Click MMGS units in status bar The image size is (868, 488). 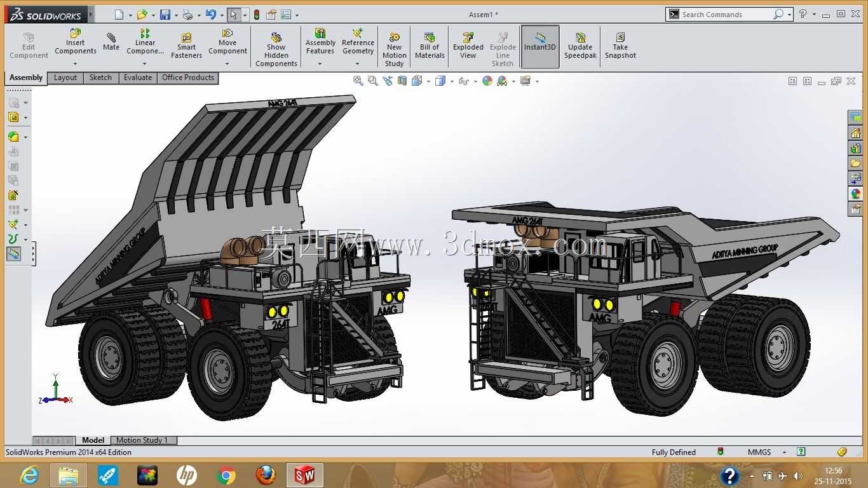pyautogui.click(x=759, y=452)
